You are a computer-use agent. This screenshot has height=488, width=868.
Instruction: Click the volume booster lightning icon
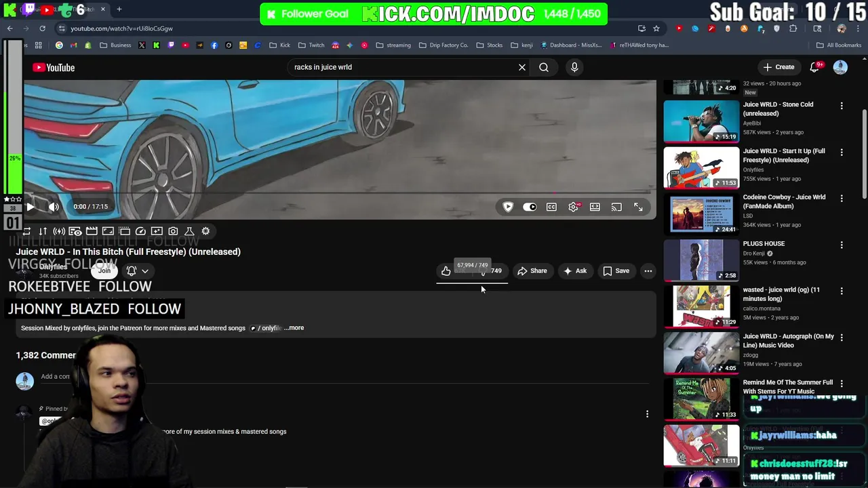click(59, 231)
